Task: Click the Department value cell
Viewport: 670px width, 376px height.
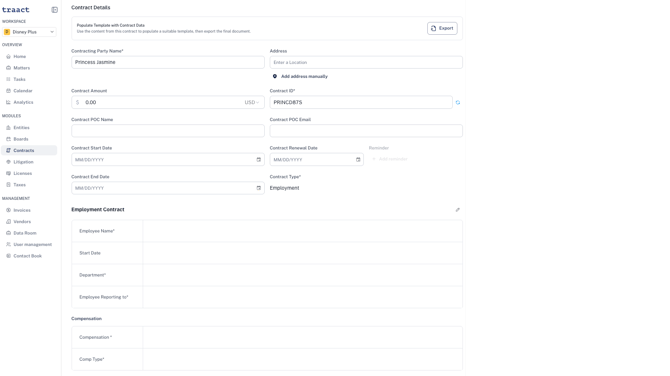Action: [303, 275]
